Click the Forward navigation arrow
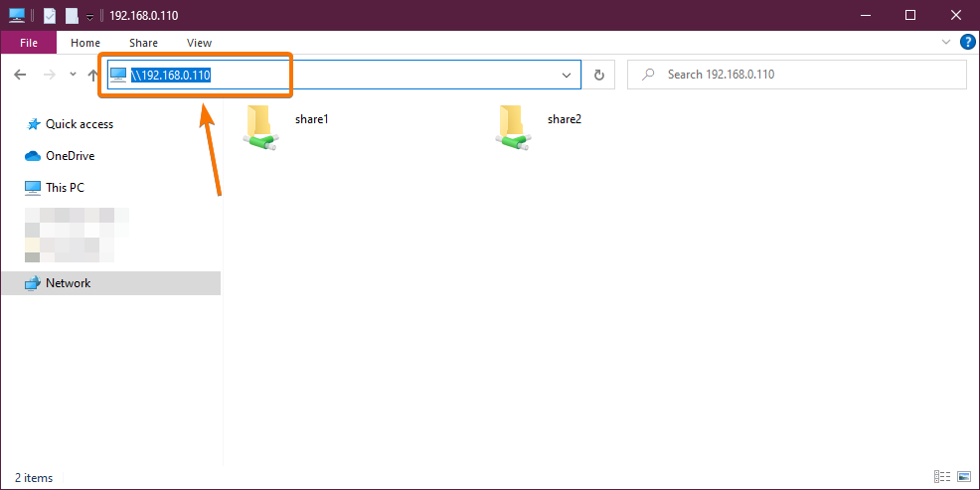The height and width of the screenshot is (490, 980). (50, 75)
